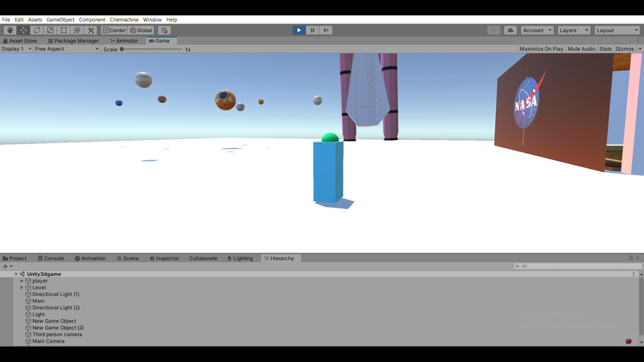Open the custom editor tools icon

(x=91, y=31)
